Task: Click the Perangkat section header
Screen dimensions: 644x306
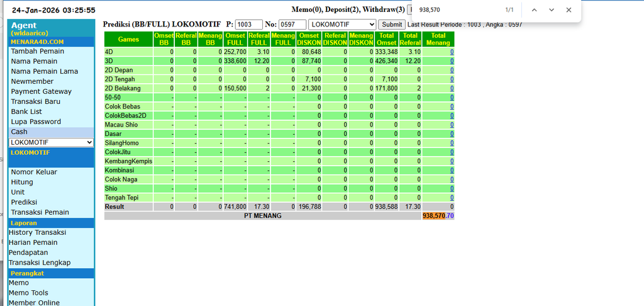Action: 52,273
